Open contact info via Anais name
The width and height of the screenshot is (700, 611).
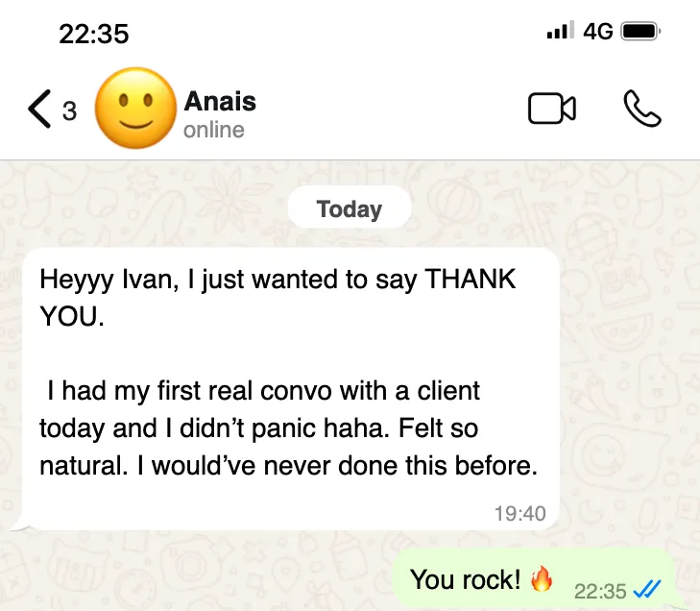[x=220, y=101]
